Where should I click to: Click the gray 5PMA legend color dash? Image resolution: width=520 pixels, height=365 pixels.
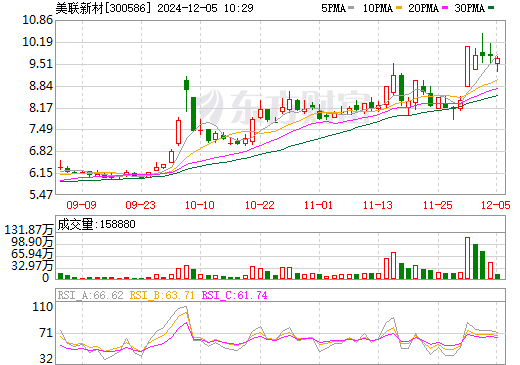pos(351,8)
